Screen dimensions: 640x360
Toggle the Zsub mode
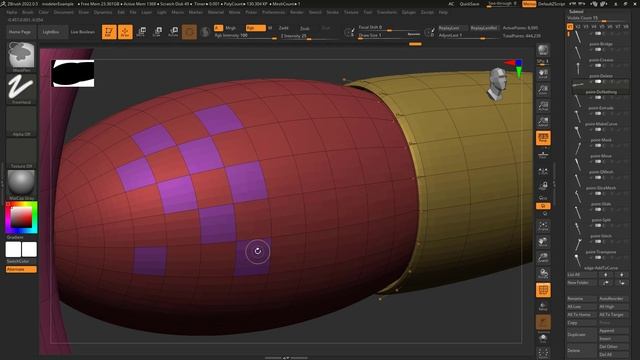(x=304, y=28)
